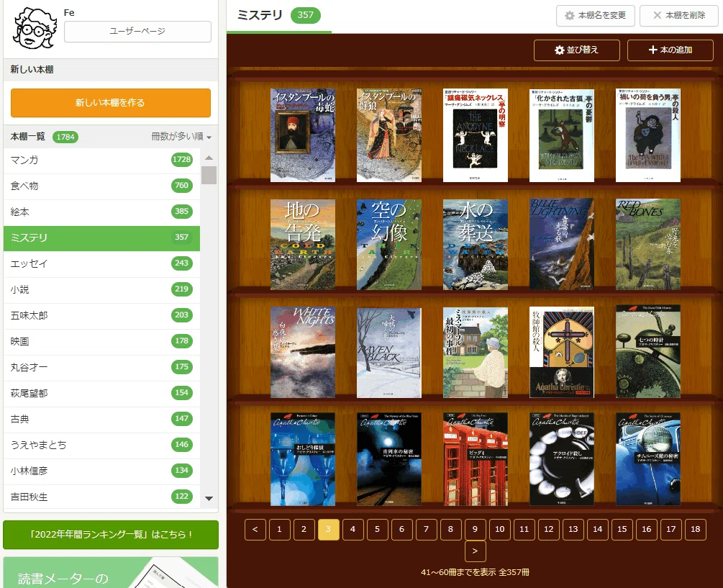Select the 五味太郎 bookshelf
This screenshot has width=723, height=588.
[101, 315]
